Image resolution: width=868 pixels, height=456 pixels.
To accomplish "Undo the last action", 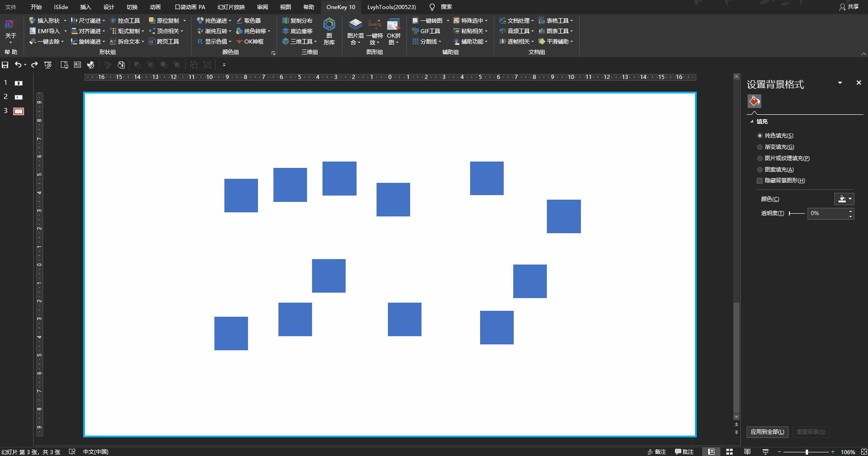I will click(x=18, y=65).
